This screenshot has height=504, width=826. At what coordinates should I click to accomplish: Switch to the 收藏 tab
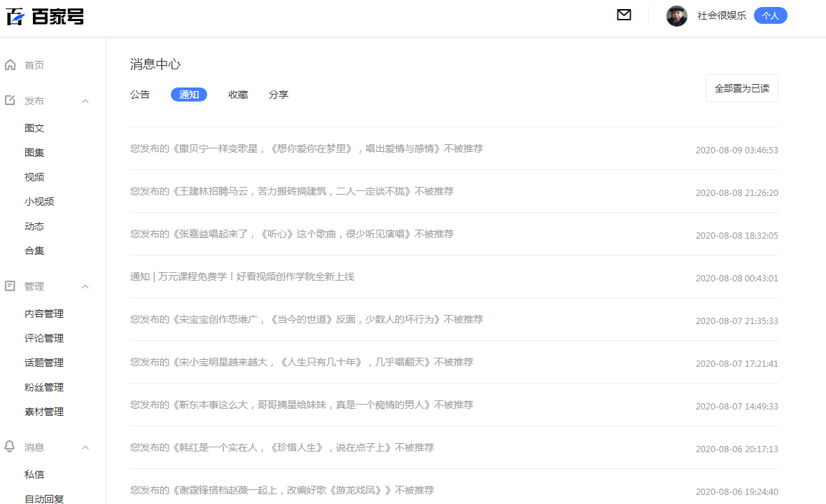tap(237, 94)
